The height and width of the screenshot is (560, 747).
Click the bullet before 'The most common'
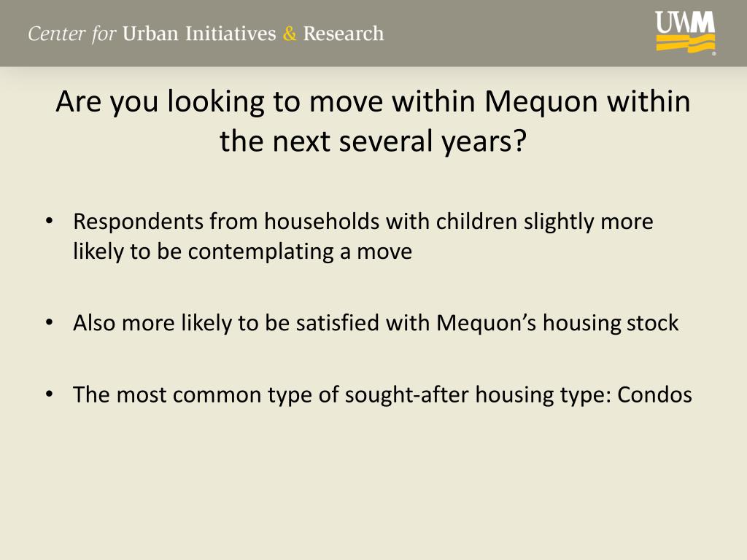coord(49,394)
